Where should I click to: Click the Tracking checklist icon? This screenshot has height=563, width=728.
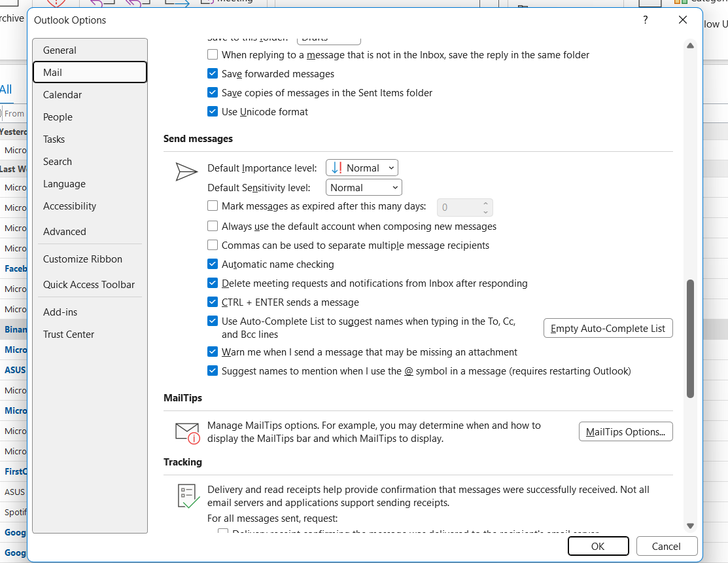point(188,496)
